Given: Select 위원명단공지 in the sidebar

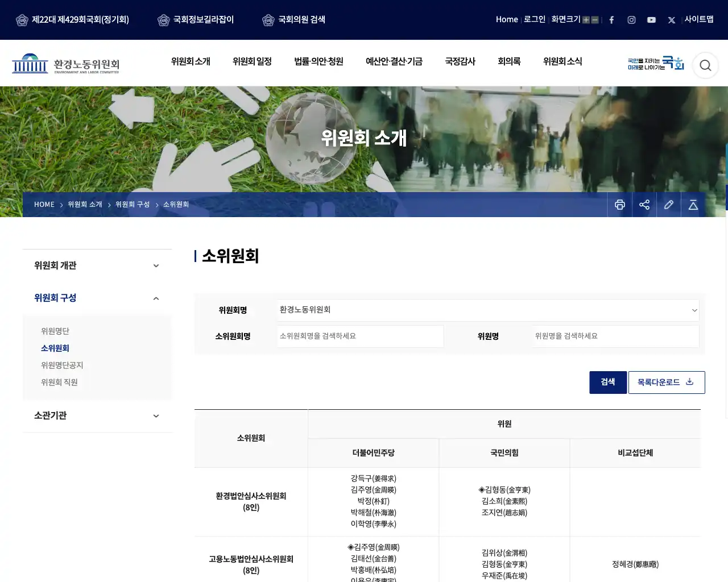Looking at the screenshot, I should click(62, 365).
